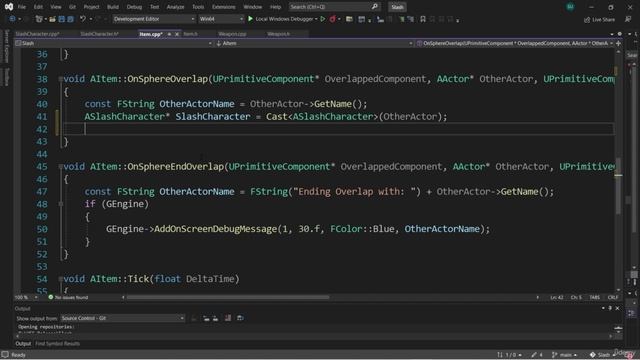Switch to the SlashCharacter.h tab
This screenshot has width=640, height=360.
(x=99, y=34)
